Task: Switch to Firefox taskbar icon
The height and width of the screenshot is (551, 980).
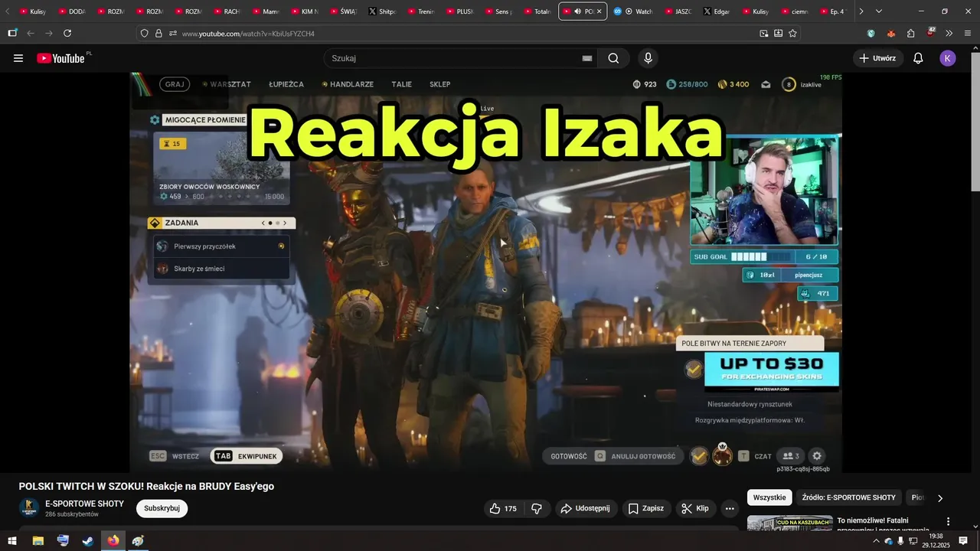Action: coord(113,541)
